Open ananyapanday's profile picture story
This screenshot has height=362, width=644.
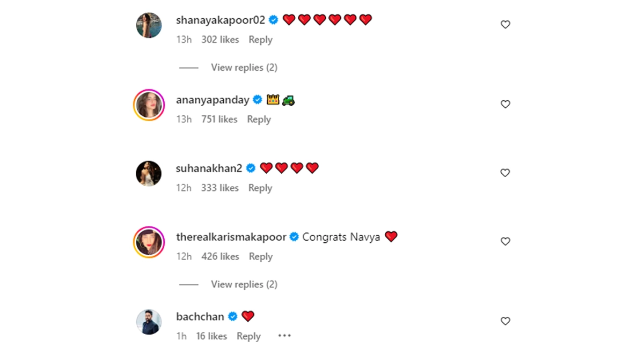(149, 105)
